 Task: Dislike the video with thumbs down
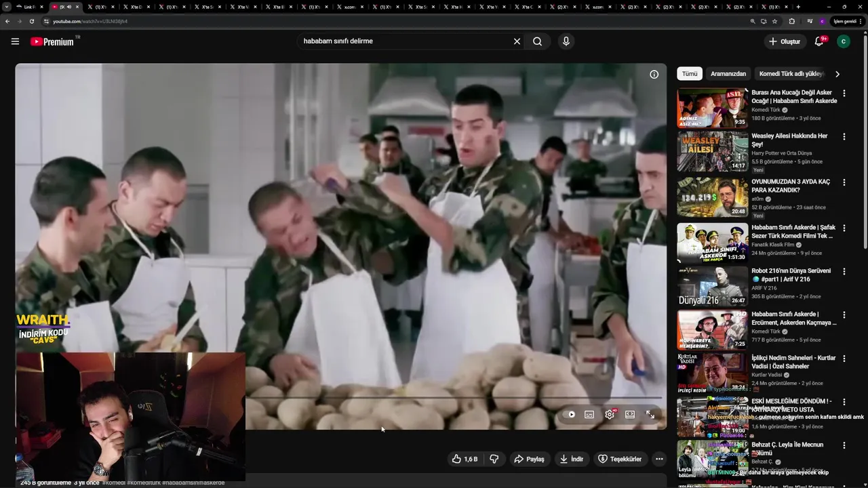494,459
